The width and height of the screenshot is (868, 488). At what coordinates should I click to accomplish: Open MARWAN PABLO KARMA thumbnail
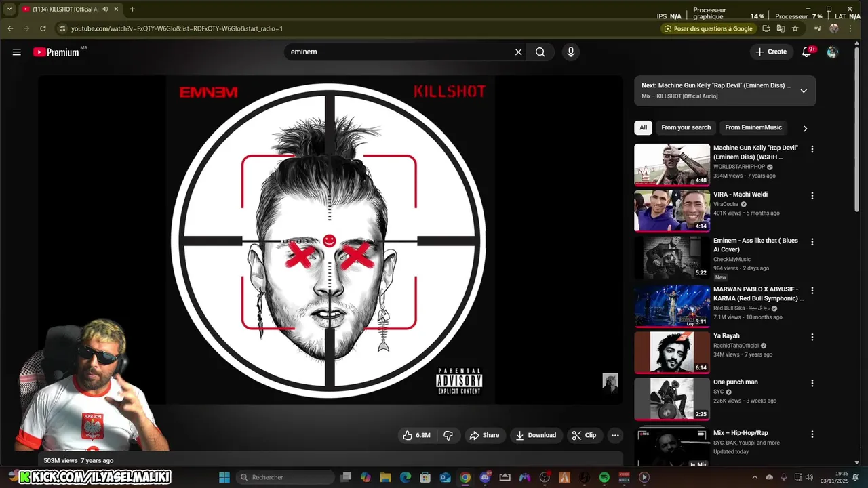(x=672, y=306)
